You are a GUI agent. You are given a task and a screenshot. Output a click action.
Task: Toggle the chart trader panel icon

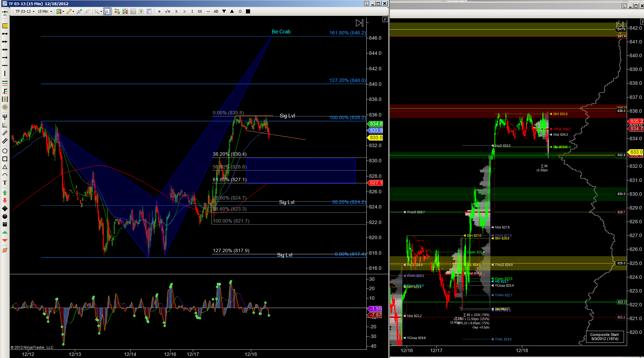[117, 11]
